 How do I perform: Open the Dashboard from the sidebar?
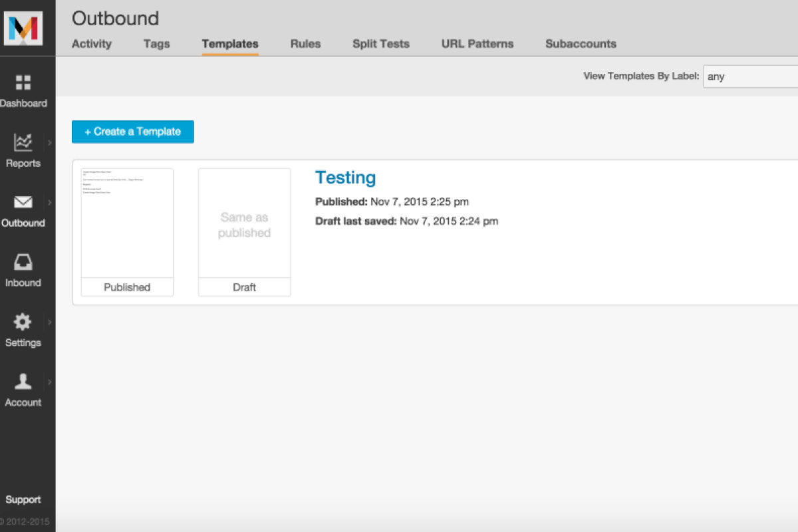[x=25, y=90]
